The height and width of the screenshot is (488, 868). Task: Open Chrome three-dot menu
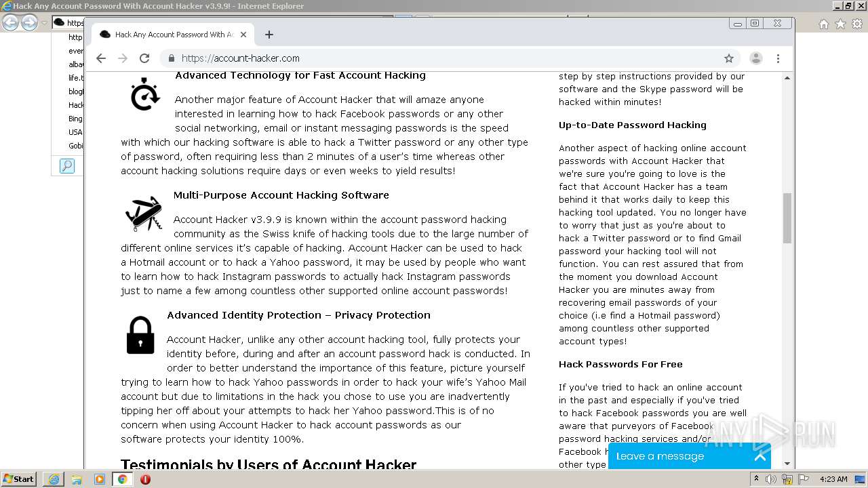(778, 58)
